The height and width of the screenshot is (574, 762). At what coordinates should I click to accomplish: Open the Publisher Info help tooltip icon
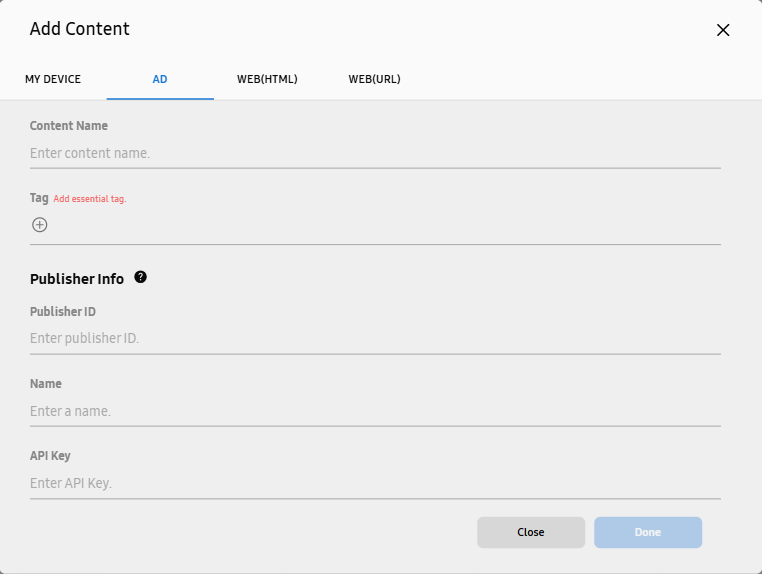(140, 277)
